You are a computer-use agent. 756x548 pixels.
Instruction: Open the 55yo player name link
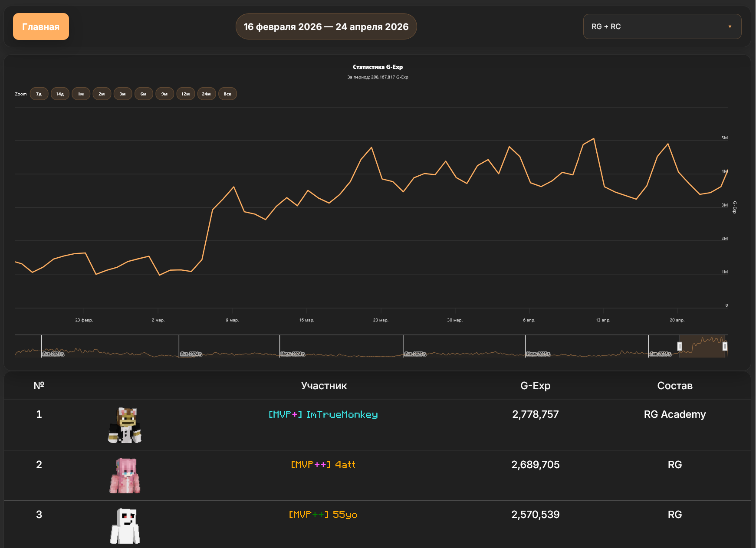click(x=323, y=515)
